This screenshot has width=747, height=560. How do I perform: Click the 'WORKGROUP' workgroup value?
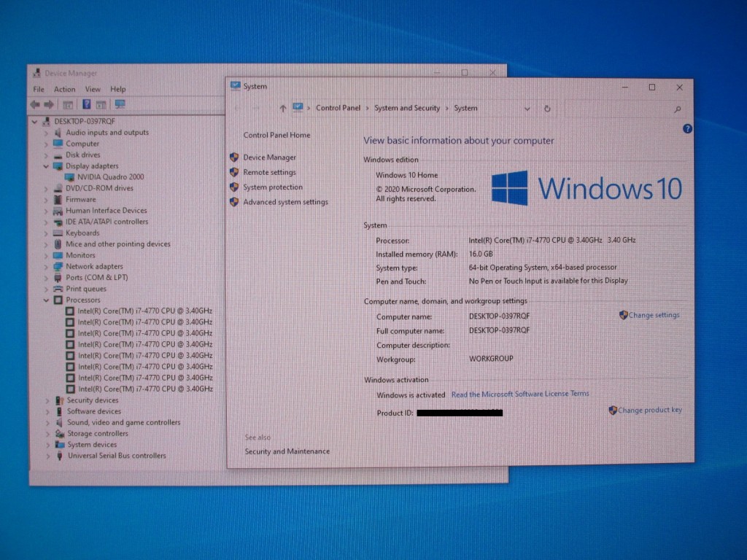point(491,359)
